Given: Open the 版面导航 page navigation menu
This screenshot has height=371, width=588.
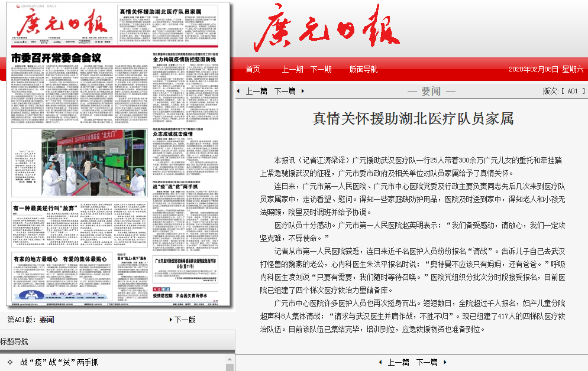Looking at the screenshot, I should tap(363, 69).
